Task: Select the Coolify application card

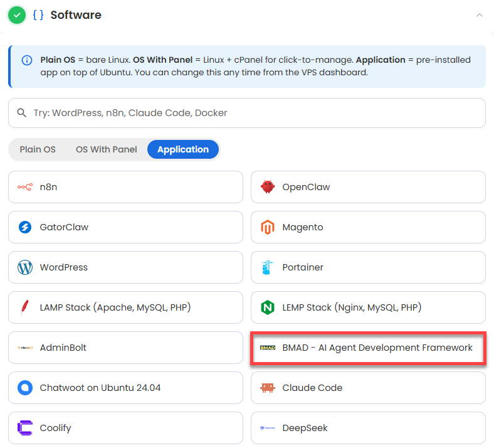Action: pyautogui.click(x=126, y=428)
